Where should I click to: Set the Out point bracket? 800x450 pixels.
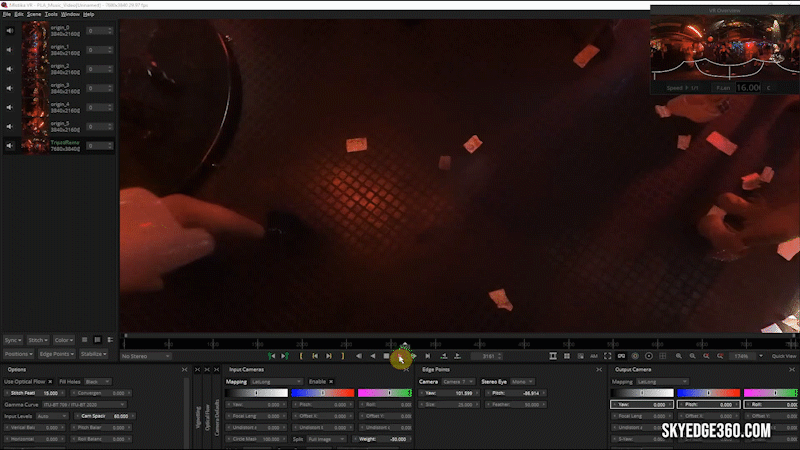tap(343, 356)
